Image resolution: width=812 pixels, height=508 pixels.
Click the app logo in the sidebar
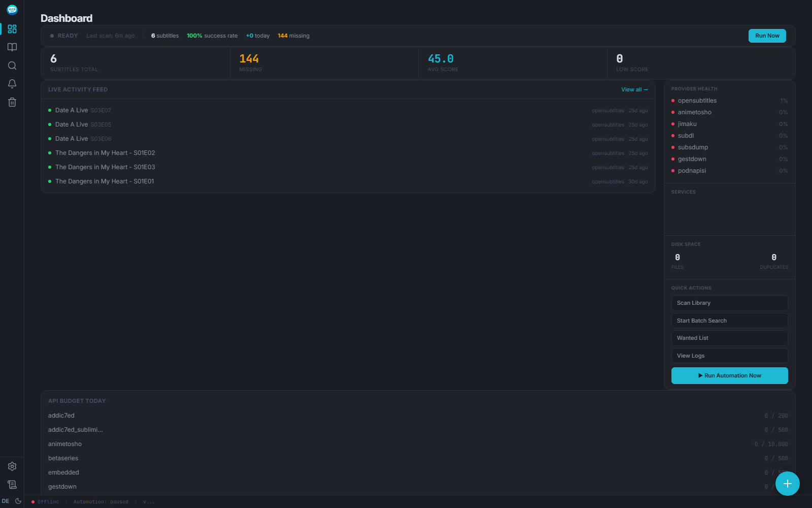tap(12, 10)
